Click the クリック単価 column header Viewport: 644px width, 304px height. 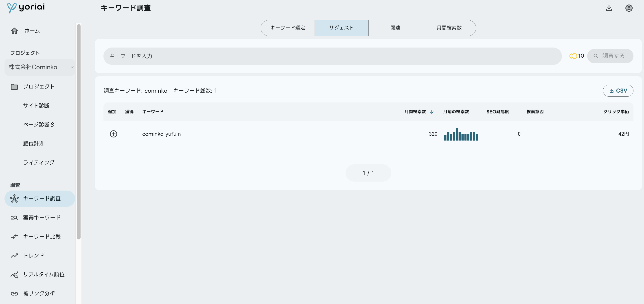tap(616, 112)
